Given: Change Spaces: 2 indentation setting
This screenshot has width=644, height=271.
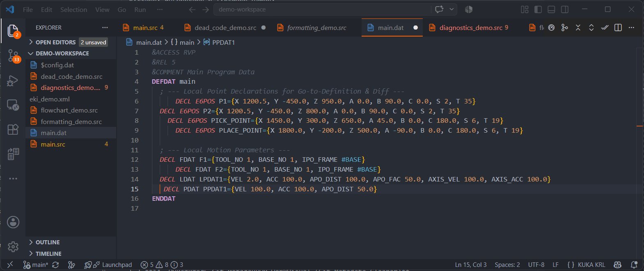Looking at the screenshot, I should (507, 265).
